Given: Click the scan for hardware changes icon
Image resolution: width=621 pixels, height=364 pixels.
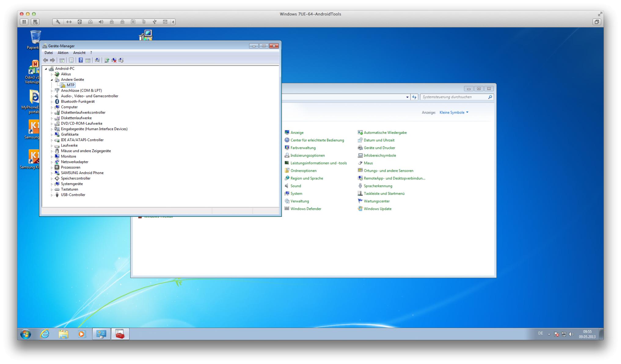Looking at the screenshot, I should point(97,60).
